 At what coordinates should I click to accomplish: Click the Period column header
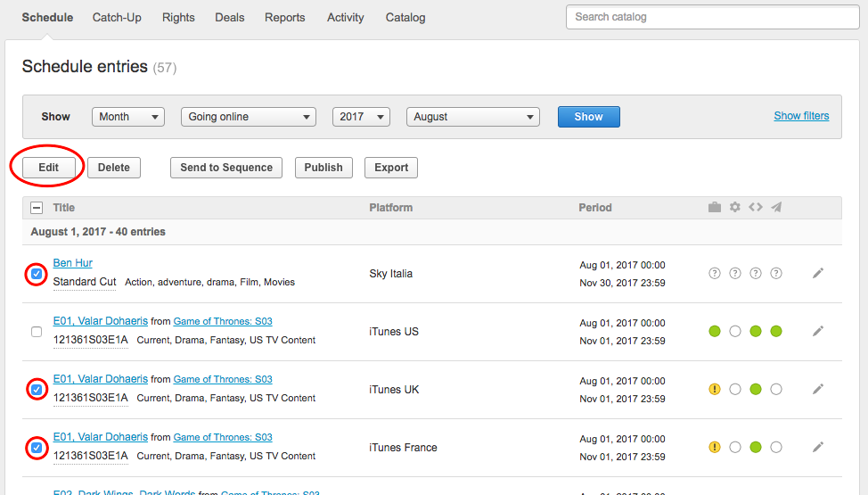point(595,208)
